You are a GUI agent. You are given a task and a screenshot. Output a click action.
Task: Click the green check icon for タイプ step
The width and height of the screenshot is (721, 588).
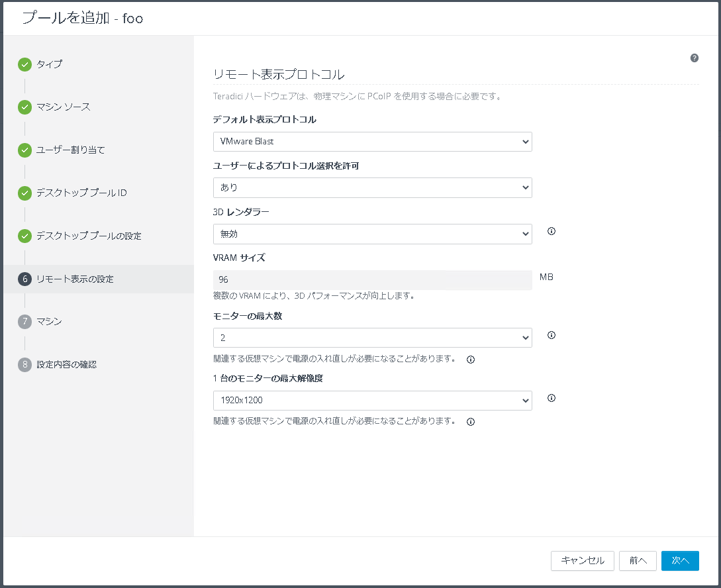point(25,64)
